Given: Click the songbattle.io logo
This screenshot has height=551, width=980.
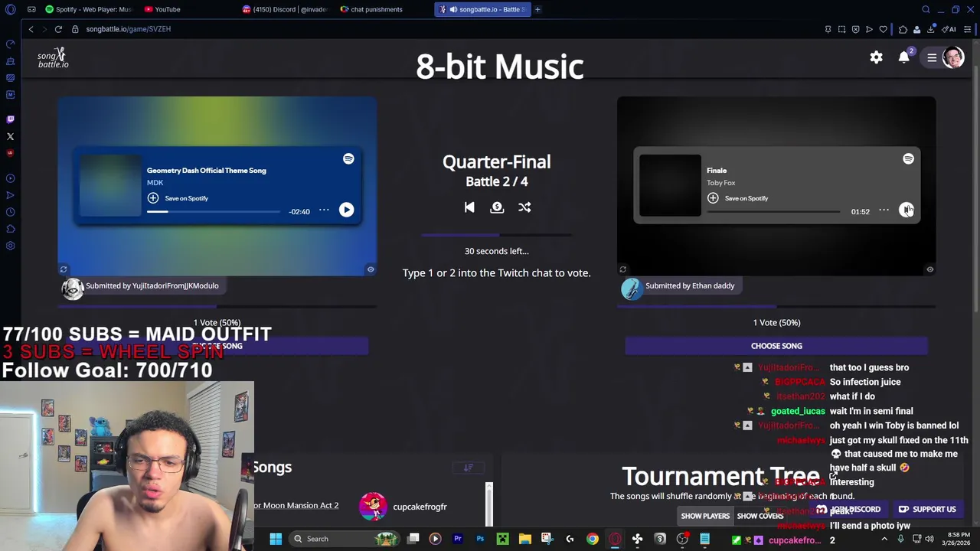Looking at the screenshot, I should (53, 58).
